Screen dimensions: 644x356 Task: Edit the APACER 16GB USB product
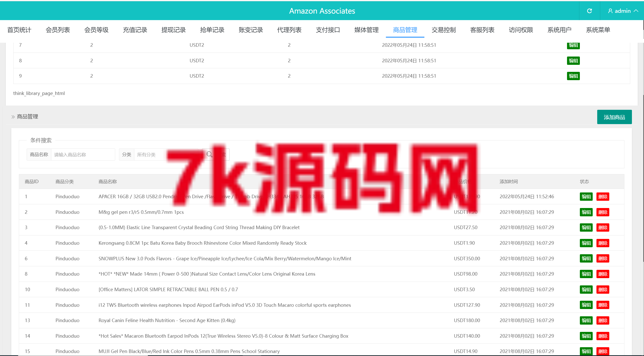click(x=586, y=197)
